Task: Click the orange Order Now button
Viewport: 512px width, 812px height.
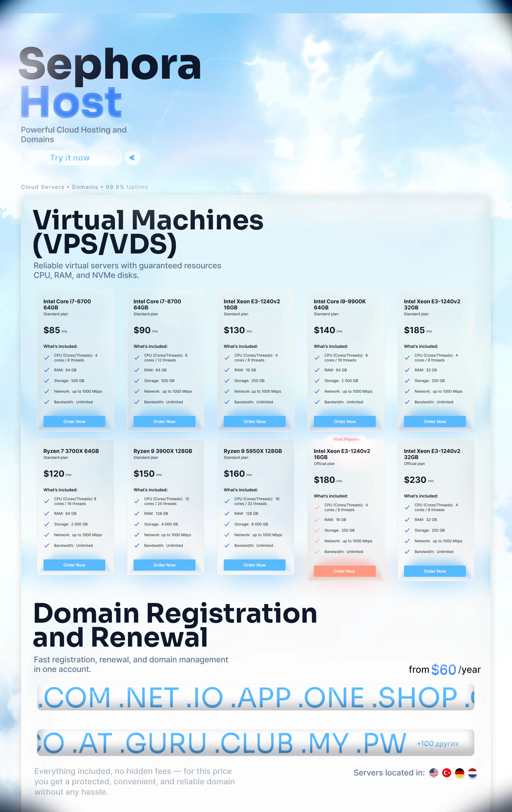Action: (x=345, y=571)
